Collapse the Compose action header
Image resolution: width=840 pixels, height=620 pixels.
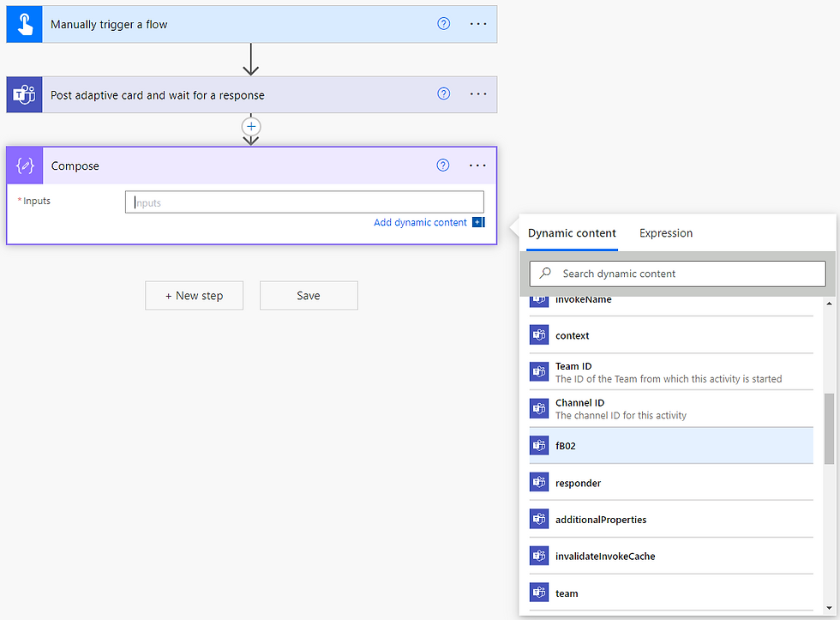click(x=252, y=166)
